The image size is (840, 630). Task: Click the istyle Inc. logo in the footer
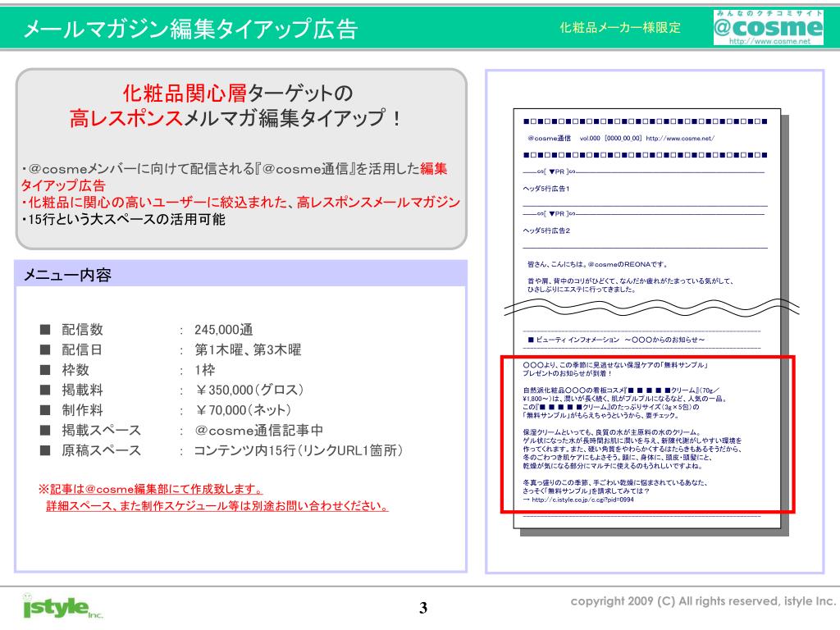62,607
